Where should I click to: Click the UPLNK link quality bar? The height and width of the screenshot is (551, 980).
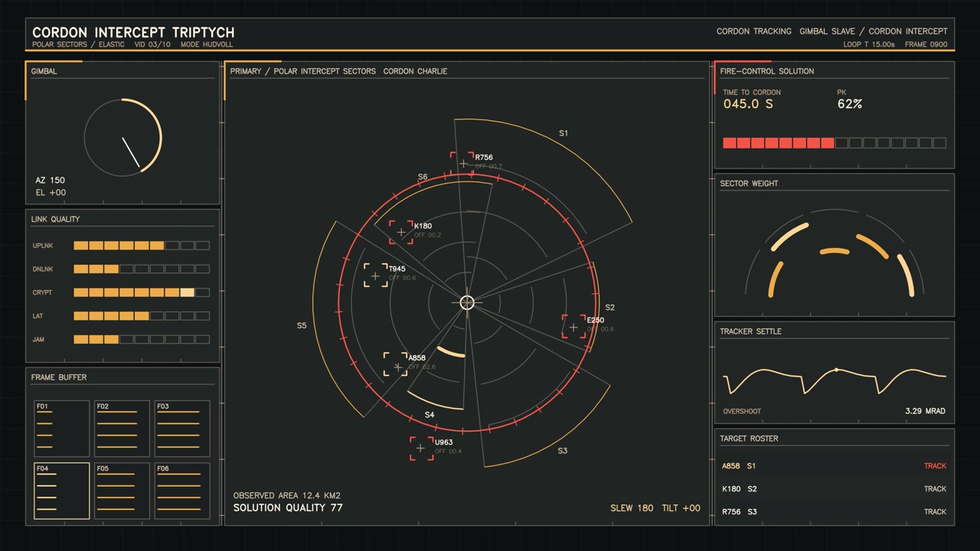click(142, 246)
